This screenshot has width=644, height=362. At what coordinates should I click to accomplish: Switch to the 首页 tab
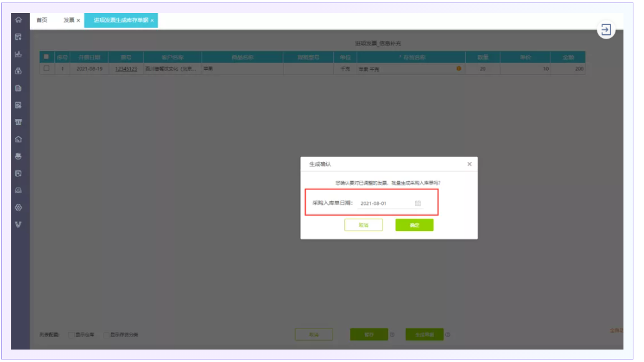(42, 20)
